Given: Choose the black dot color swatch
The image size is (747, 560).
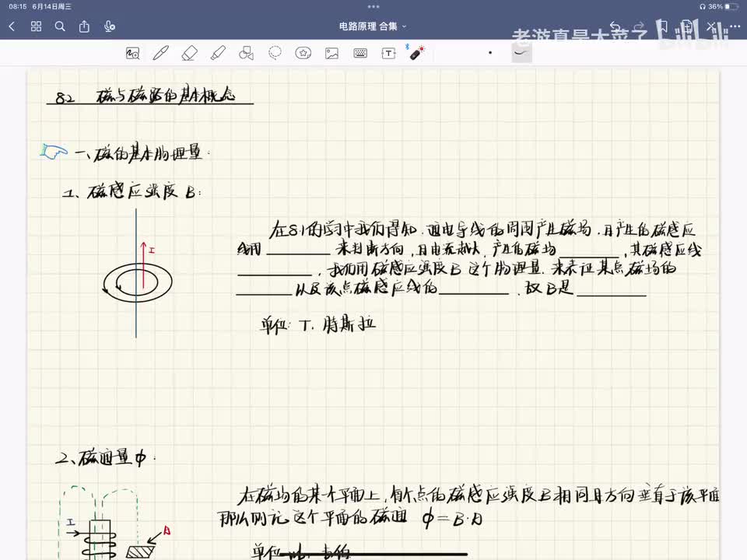Looking at the screenshot, I should coord(490,52).
